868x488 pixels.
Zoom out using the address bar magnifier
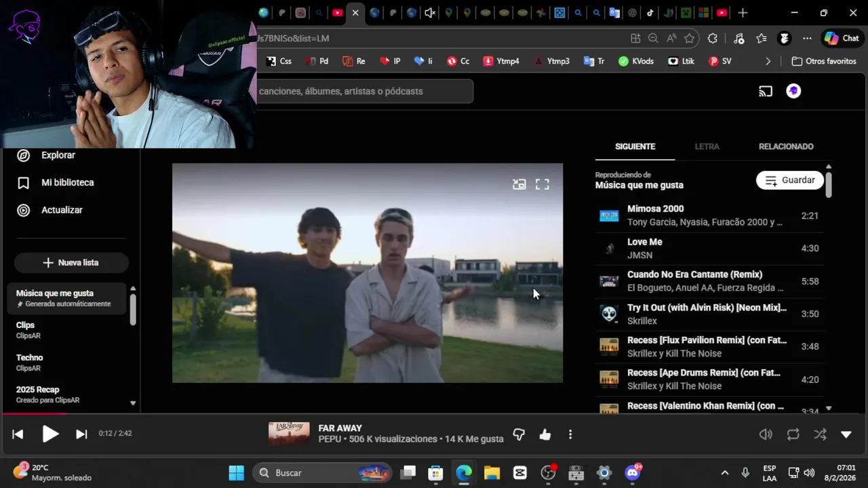653,39
